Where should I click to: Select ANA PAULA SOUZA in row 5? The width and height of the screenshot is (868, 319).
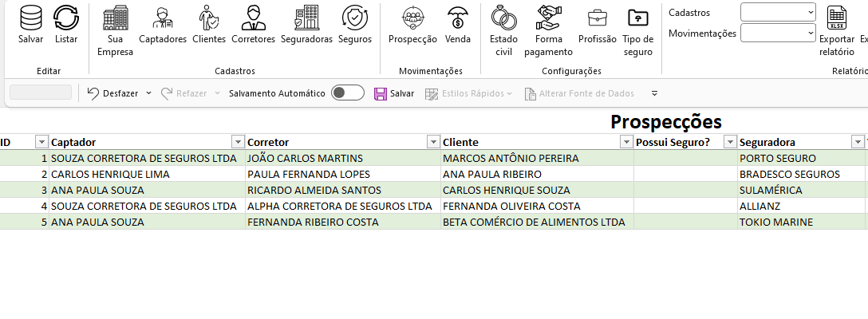[x=148, y=223]
